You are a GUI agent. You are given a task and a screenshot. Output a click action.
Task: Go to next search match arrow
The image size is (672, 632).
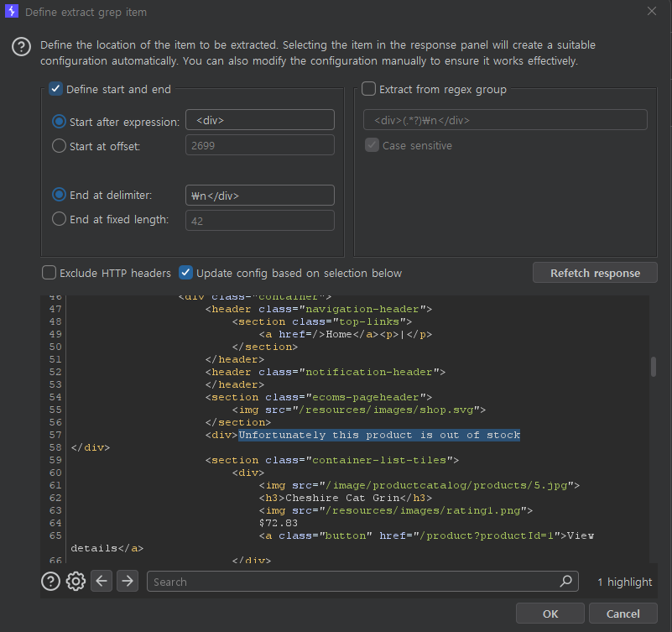(127, 581)
